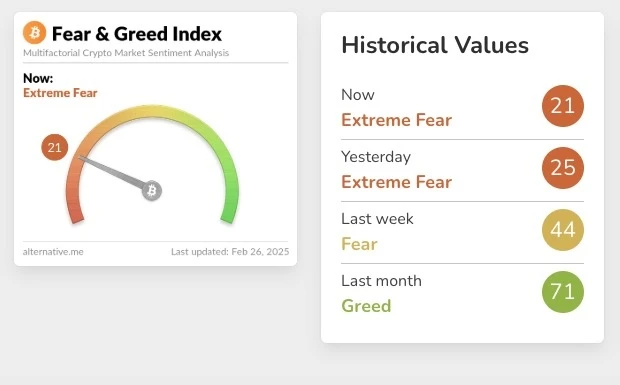The width and height of the screenshot is (620, 385).
Task: Click the grey Bitcoin hub of the gauge needle
Action: tap(152, 191)
